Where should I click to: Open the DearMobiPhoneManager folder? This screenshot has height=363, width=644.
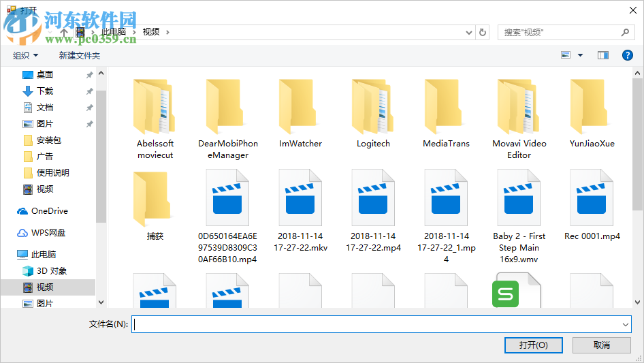pyautogui.click(x=228, y=119)
